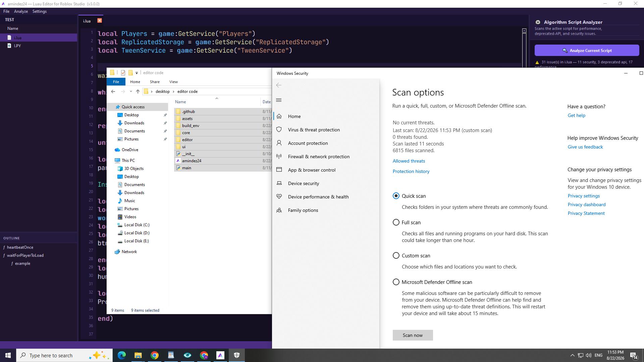Open Device performance & health heart icon
The height and width of the screenshot is (362, 644).
279,197
